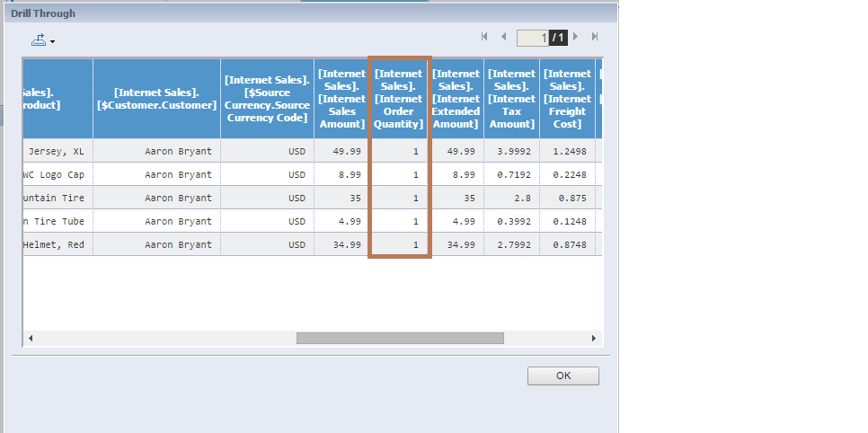Select the Internet Tax Amount column header
The image size is (868, 433).
tap(513, 99)
